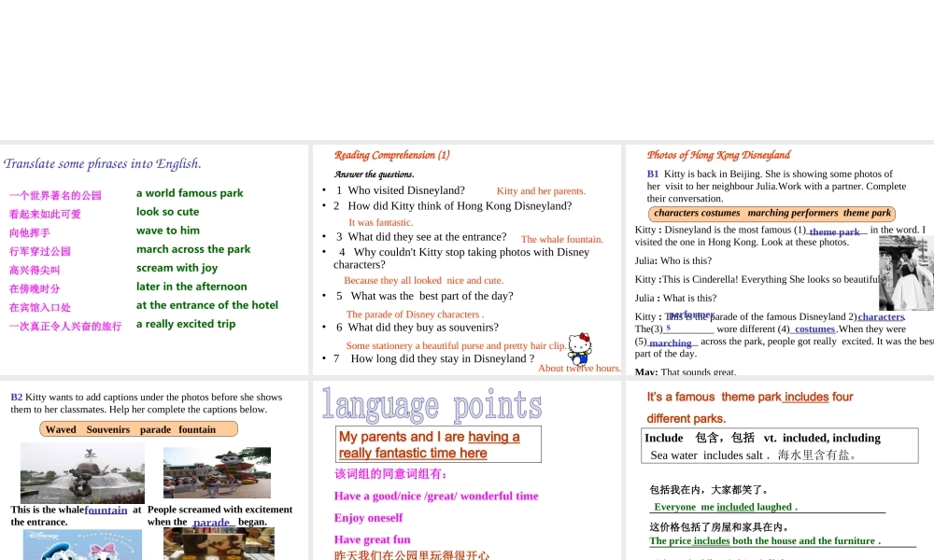Image resolution: width=934 pixels, height=560 pixels.
Task: Click the underlined answer 'costumes'
Action: click(814, 329)
